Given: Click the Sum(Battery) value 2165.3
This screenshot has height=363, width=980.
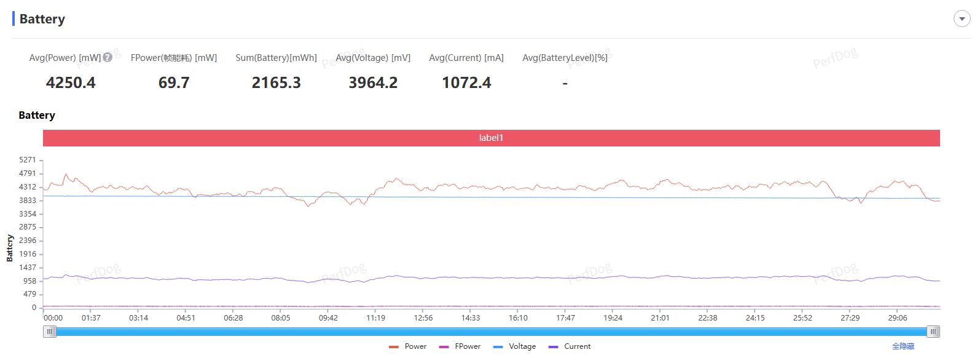Looking at the screenshot, I should 276,82.
